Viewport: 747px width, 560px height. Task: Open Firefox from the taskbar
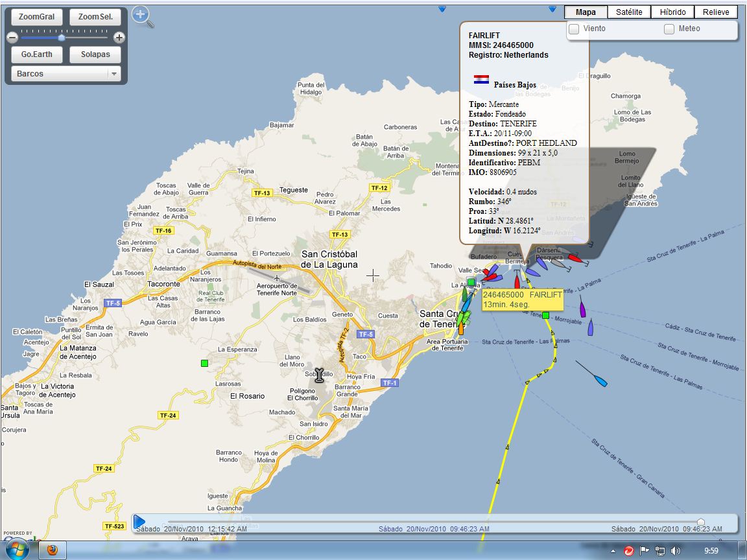[52, 550]
